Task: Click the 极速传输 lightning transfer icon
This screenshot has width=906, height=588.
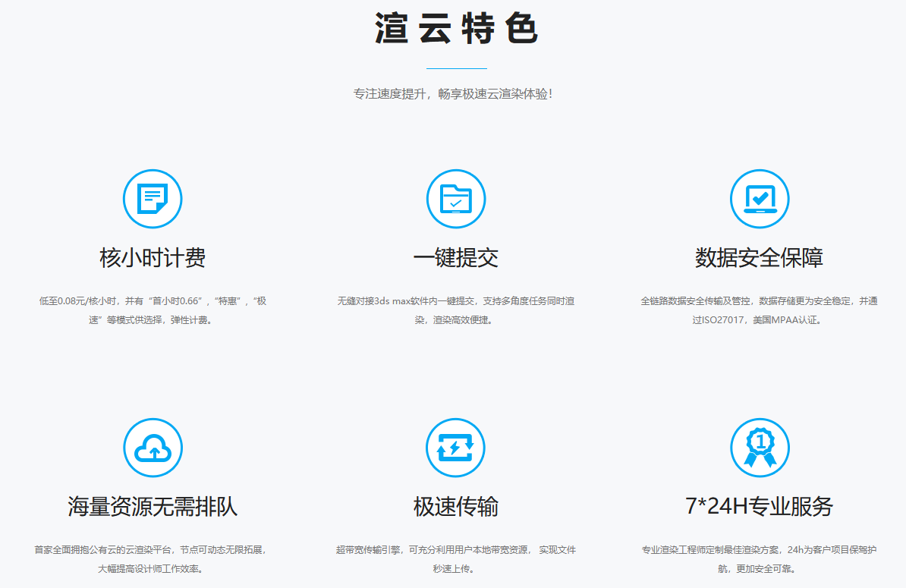Action: click(455, 448)
